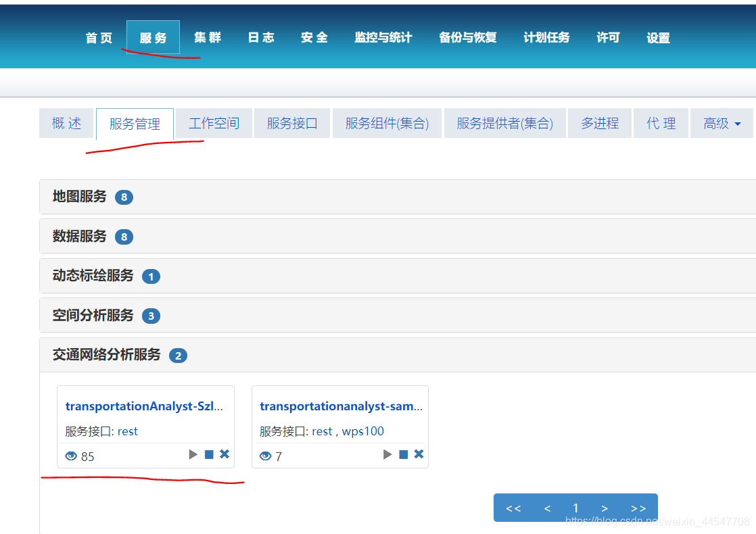Image resolution: width=756 pixels, height=534 pixels.
Task: Click the visit count 7
Action: pos(279,456)
